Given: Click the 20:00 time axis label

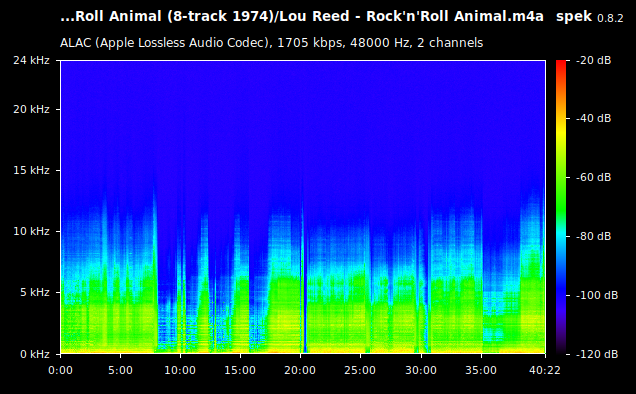Looking at the screenshot, I should tap(300, 370).
